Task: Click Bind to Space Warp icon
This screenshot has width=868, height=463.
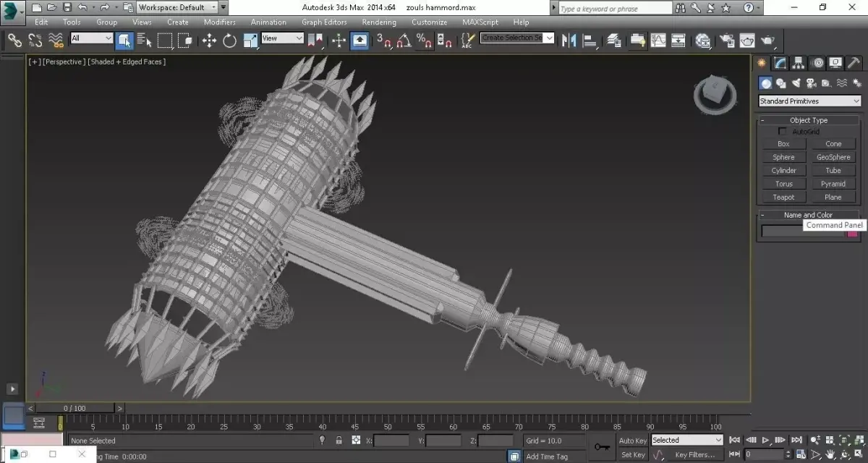Action: pos(56,41)
